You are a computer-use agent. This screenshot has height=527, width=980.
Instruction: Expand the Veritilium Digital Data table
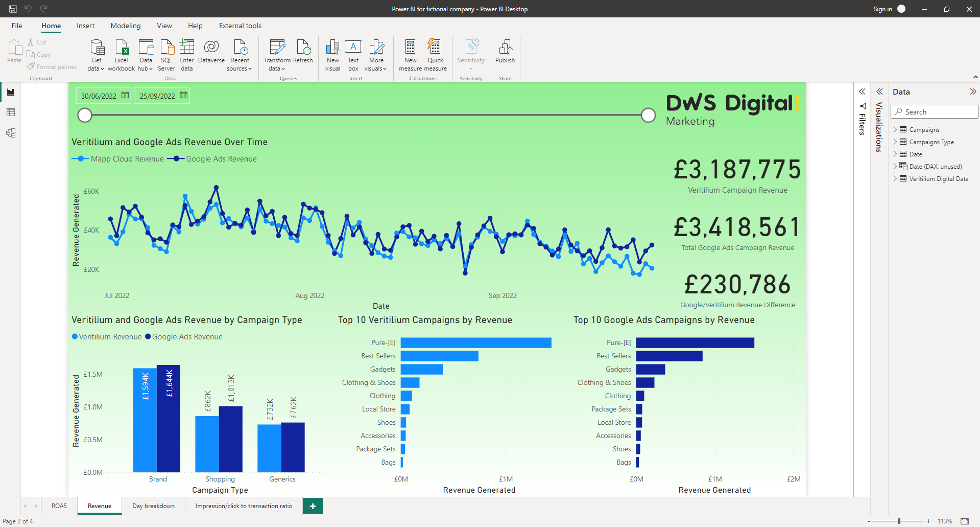click(x=895, y=179)
